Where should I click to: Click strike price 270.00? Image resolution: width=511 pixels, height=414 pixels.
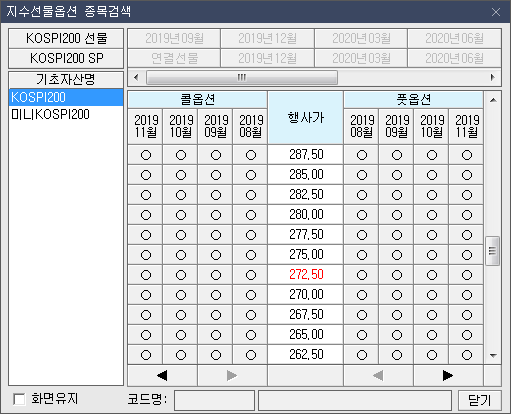[x=306, y=295]
